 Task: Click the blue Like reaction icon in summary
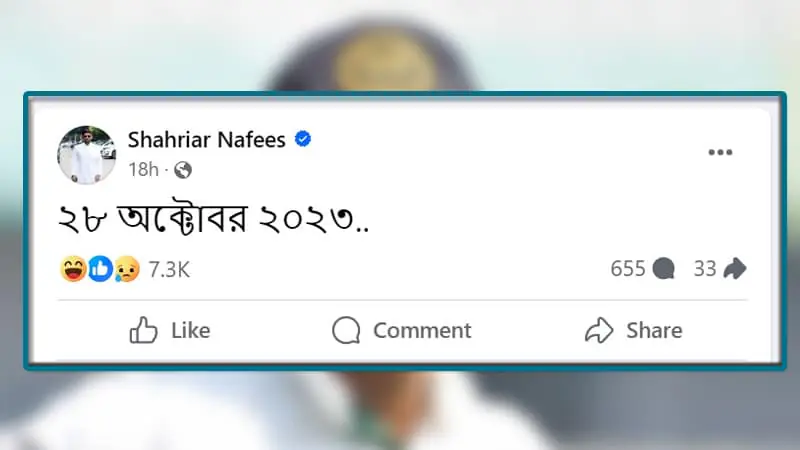tap(99, 268)
